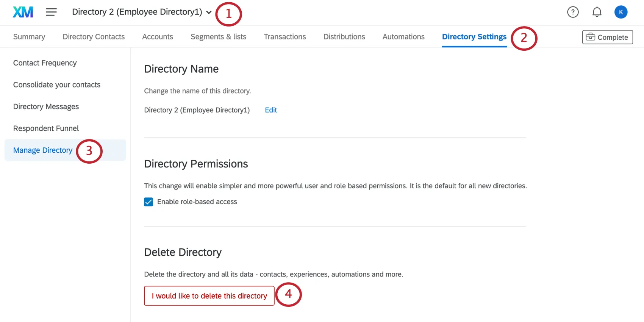
Task: Open the hamburger navigation menu
Action: [51, 12]
